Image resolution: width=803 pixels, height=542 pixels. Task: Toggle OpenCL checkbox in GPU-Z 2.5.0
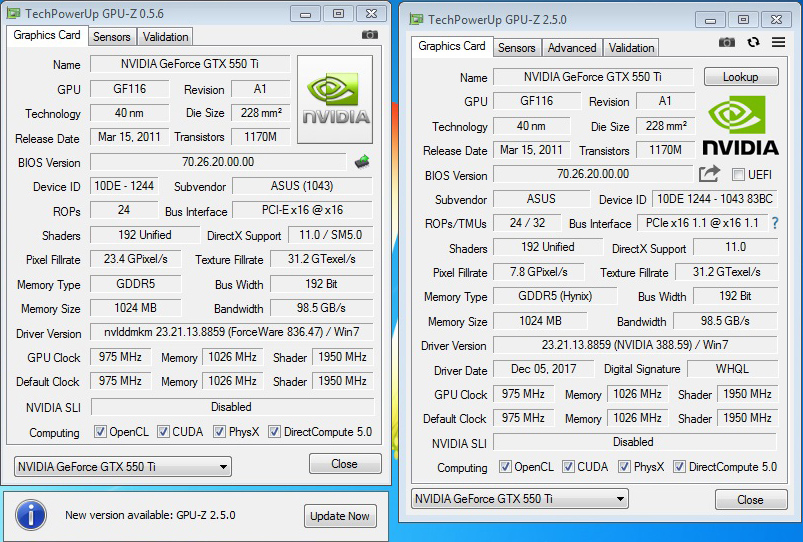(x=505, y=466)
